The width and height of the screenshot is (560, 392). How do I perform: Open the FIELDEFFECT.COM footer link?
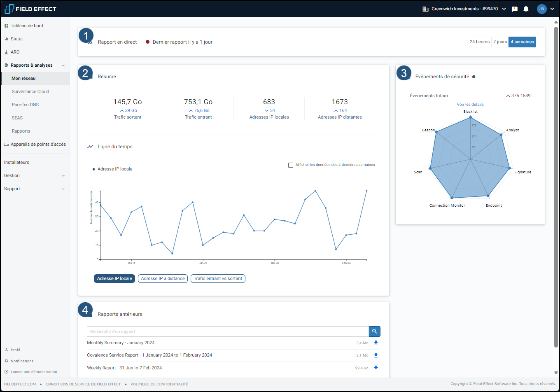point(20,384)
